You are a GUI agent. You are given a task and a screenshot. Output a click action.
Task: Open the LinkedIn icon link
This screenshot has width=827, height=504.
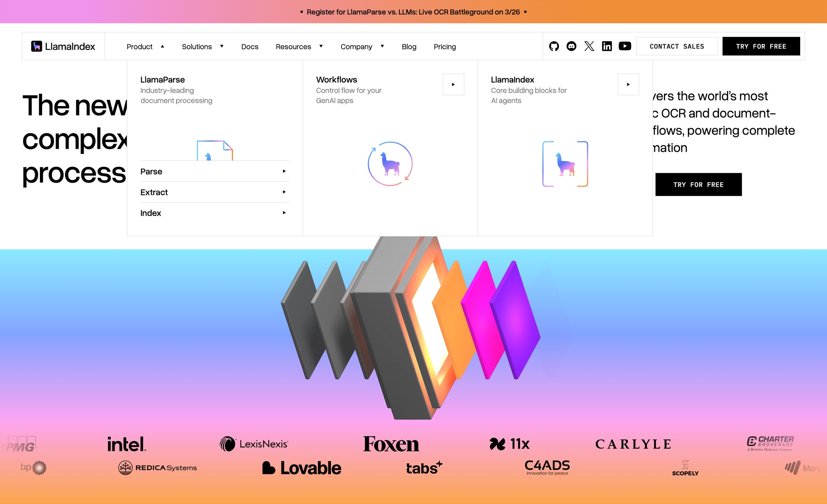pyautogui.click(x=607, y=46)
